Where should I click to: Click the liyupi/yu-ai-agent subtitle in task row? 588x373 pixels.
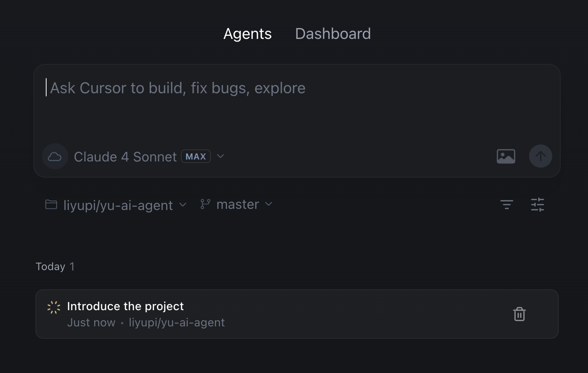[x=177, y=323]
